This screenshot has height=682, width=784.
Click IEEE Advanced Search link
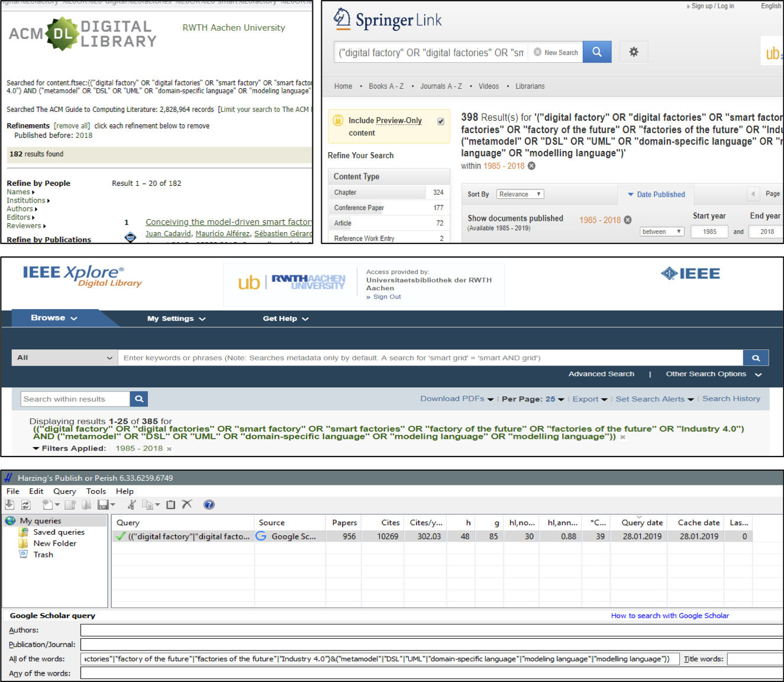(601, 374)
